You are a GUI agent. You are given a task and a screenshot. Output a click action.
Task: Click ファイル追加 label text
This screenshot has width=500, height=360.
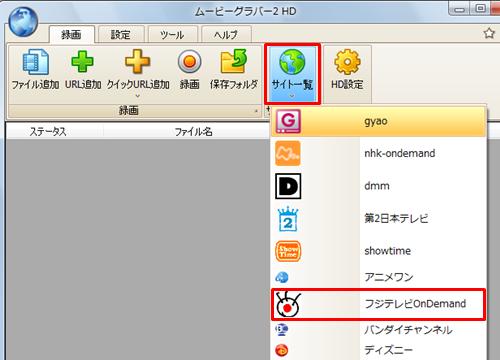click(x=36, y=85)
